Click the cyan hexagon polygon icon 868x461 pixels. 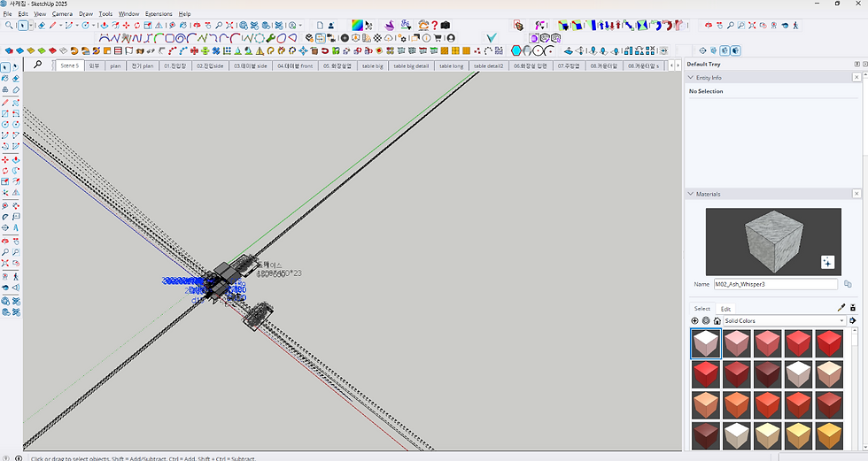pos(515,50)
